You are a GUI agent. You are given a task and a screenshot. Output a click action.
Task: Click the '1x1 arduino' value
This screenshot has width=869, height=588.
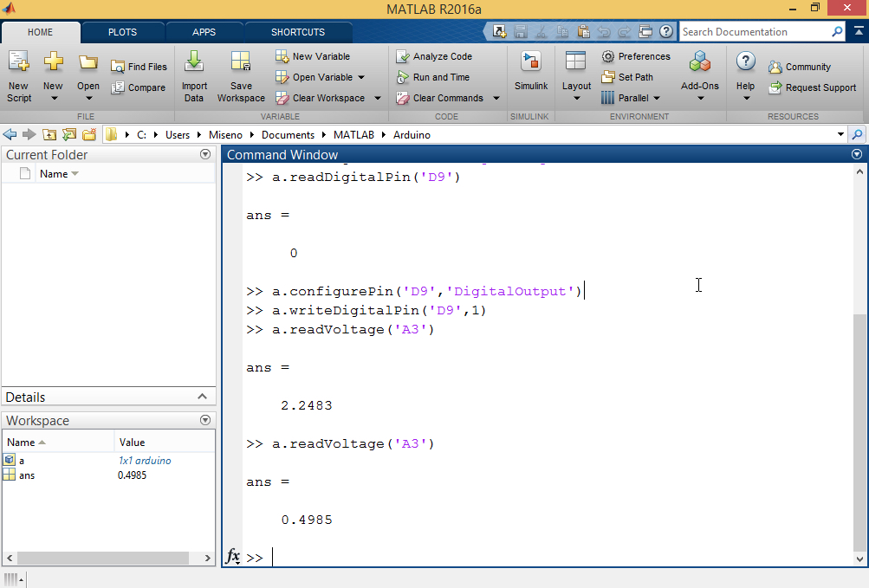(145, 461)
